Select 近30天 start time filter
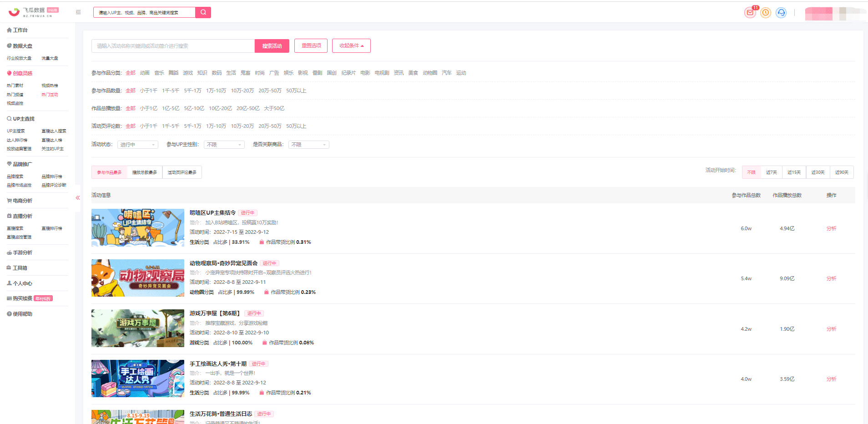 pyautogui.click(x=818, y=172)
